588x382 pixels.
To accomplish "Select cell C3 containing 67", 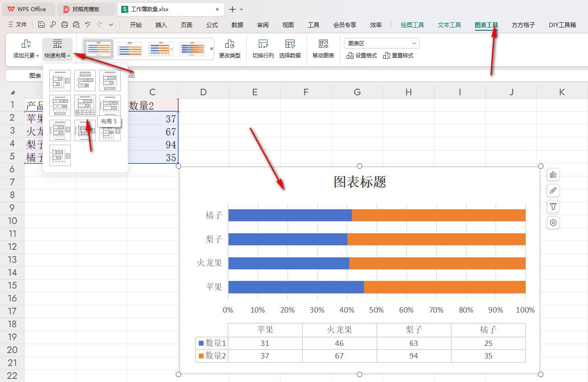I will (152, 132).
